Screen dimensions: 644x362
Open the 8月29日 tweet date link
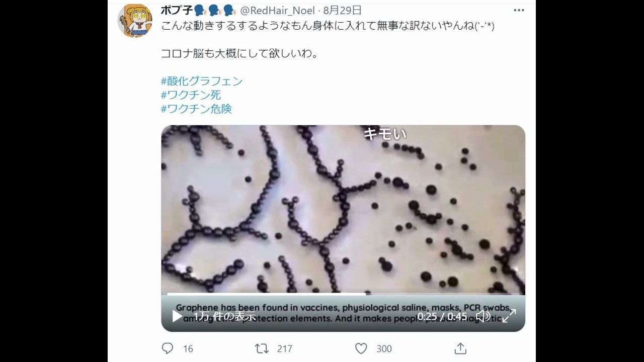(x=343, y=11)
